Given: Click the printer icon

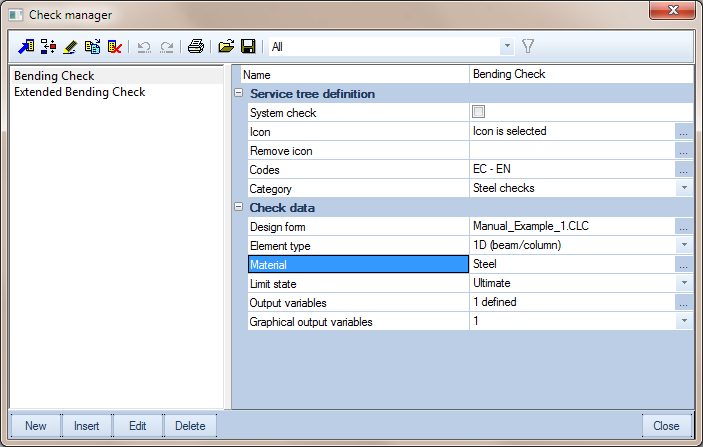Looking at the screenshot, I should [x=196, y=46].
